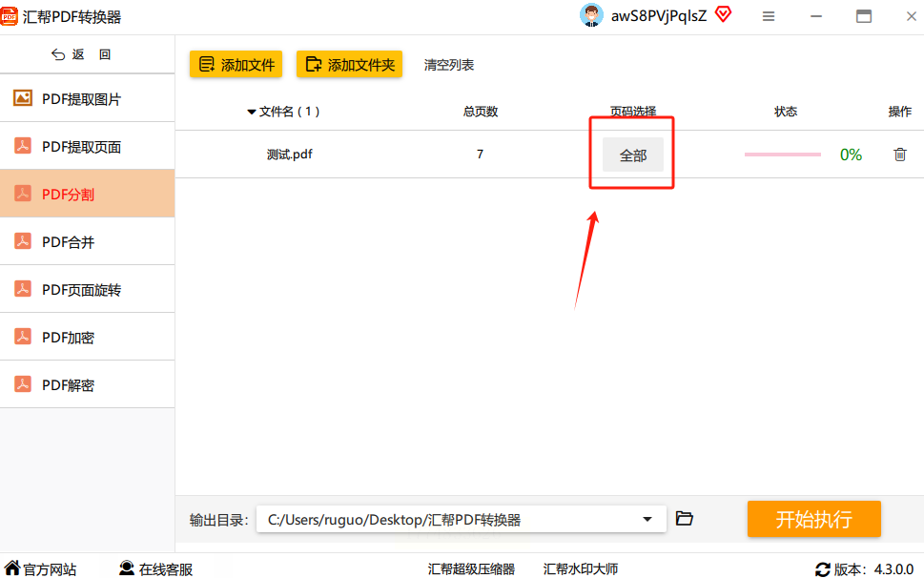
Task: Click the refresh version update icon
Action: pyautogui.click(x=823, y=569)
